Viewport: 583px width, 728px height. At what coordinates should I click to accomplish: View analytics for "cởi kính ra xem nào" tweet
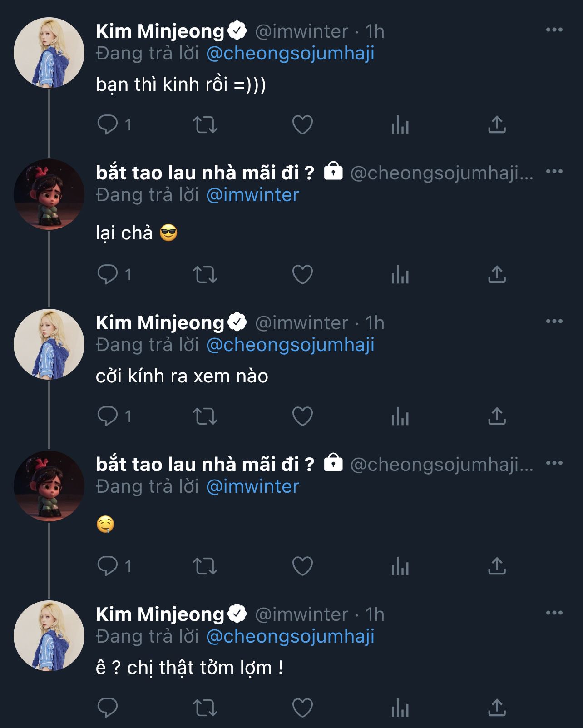[x=400, y=416]
